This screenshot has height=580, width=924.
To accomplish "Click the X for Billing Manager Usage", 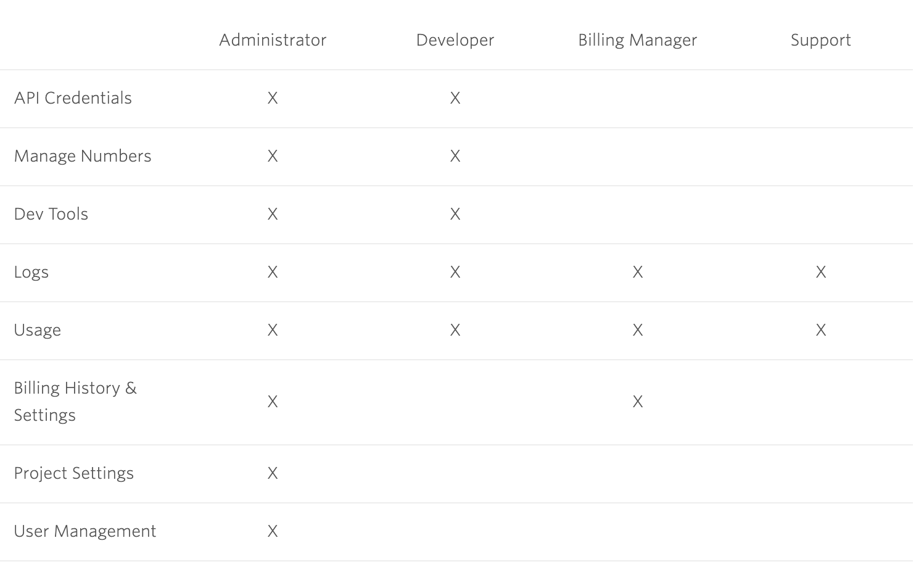I will point(638,330).
